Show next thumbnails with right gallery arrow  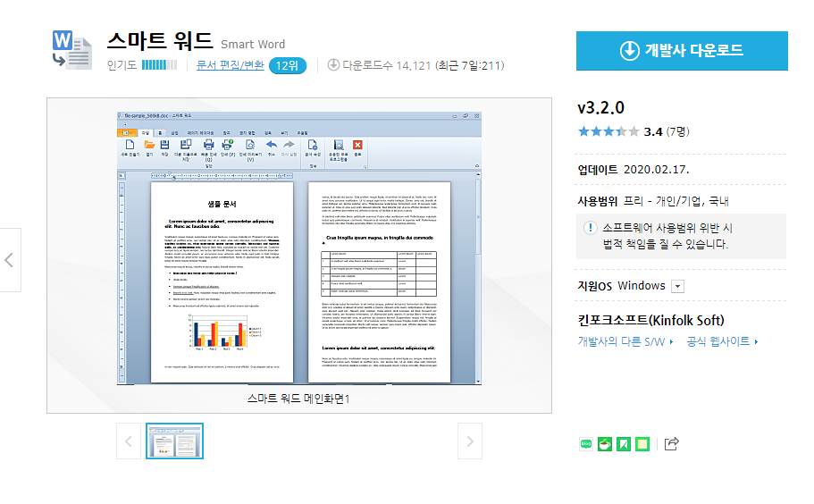click(470, 441)
